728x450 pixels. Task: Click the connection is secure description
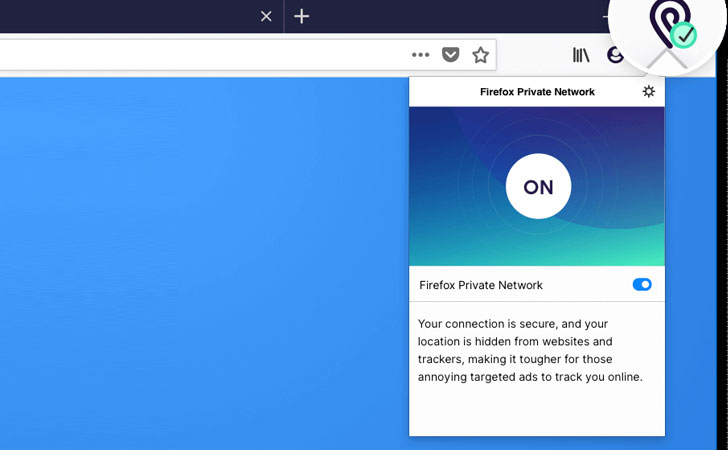[x=530, y=351]
